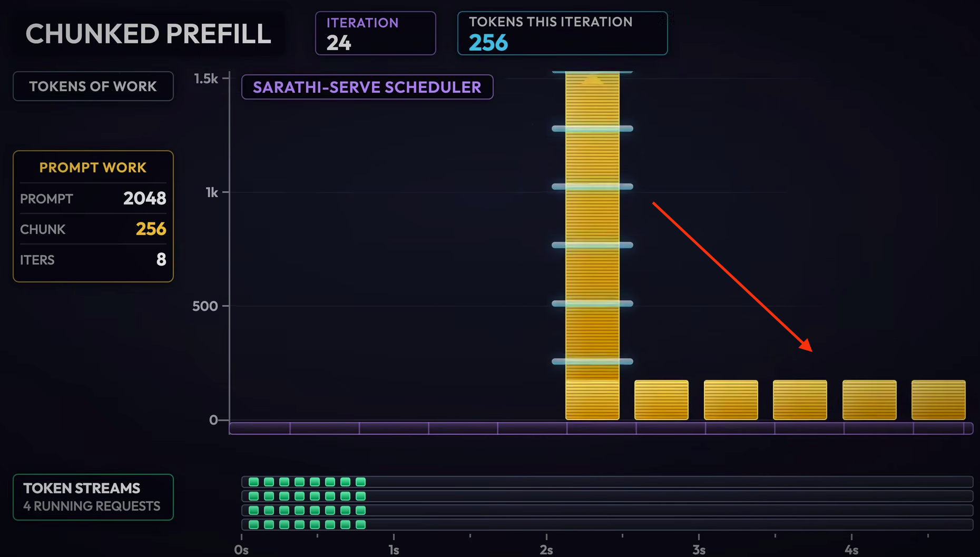The image size is (980, 557).
Task: Click the PROMPT row label
Action: (x=46, y=199)
